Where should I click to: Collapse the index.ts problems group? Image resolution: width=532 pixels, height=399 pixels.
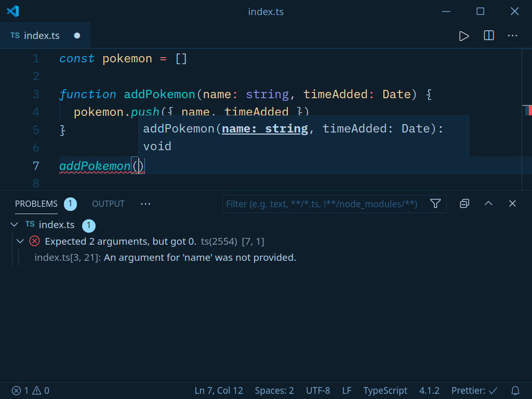pyautogui.click(x=14, y=224)
